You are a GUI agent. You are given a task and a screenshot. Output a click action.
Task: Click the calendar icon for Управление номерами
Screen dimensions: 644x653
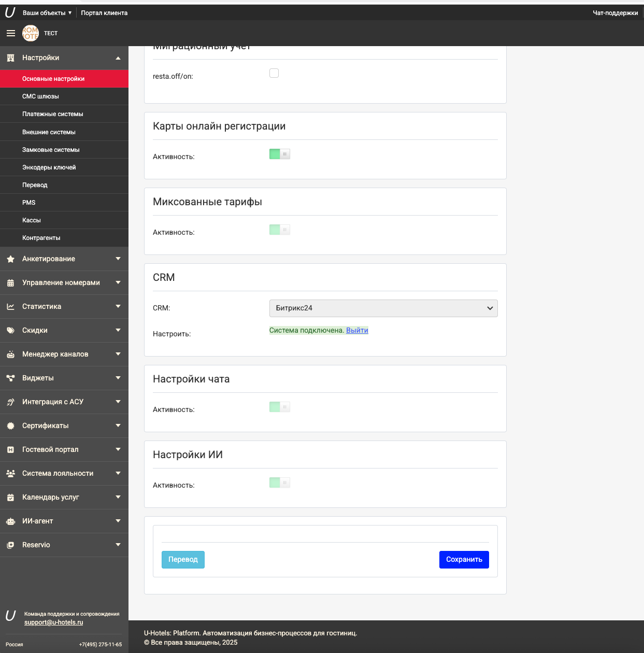[x=10, y=283]
